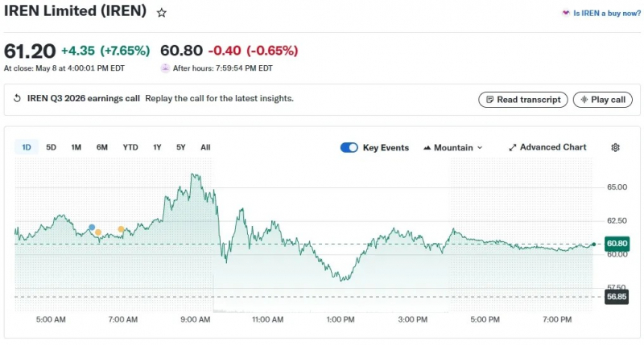
Task: Open chart settings gear icon
Action: point(615,148)
